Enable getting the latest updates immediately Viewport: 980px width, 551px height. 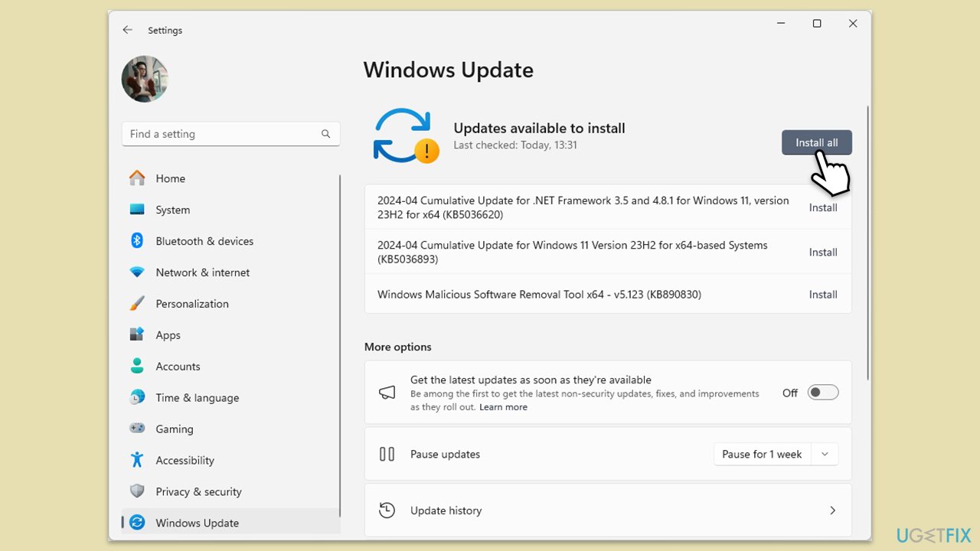(x=823, y=392)
